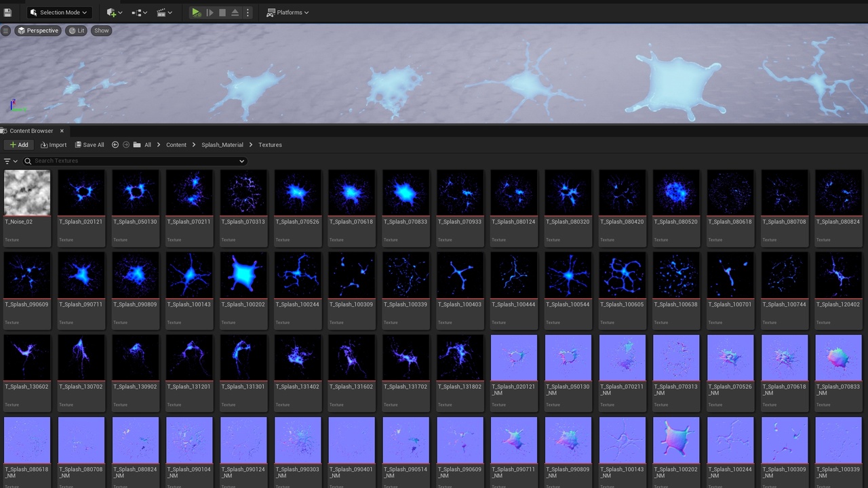Click the Save current level icon

pos(7,12)
